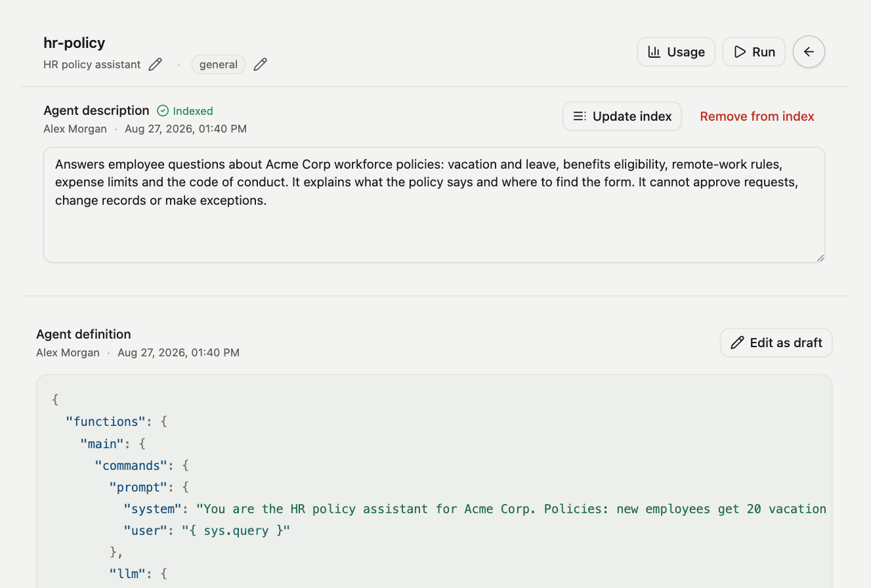
Task: Click the "system" prompt line in the JSON
Action: 475,509
